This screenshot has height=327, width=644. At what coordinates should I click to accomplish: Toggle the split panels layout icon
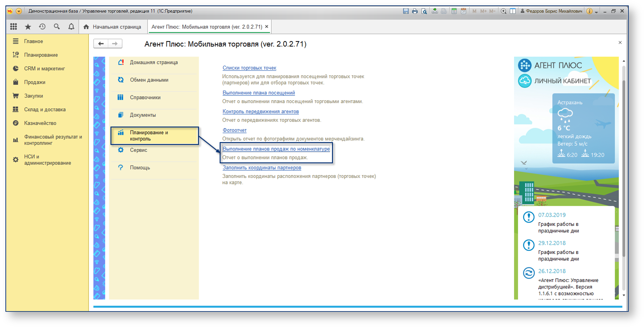coord(513,11)
